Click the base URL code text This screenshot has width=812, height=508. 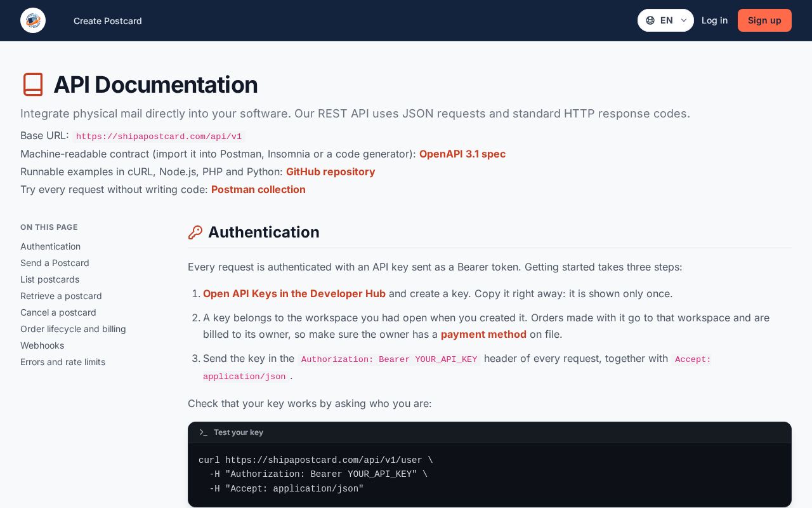[x=159, y=137]
